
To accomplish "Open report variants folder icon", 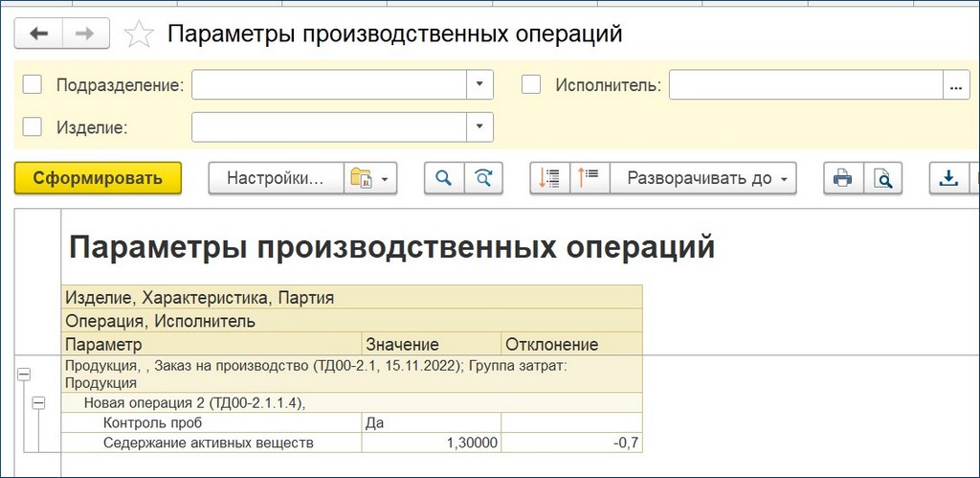I will [x=361, y=178].
